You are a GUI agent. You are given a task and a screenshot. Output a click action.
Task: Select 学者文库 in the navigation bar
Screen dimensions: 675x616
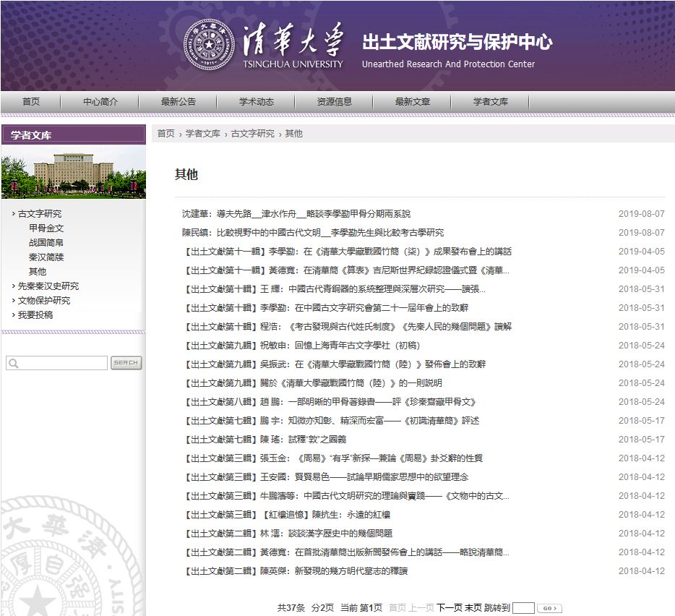pos(490,102)
